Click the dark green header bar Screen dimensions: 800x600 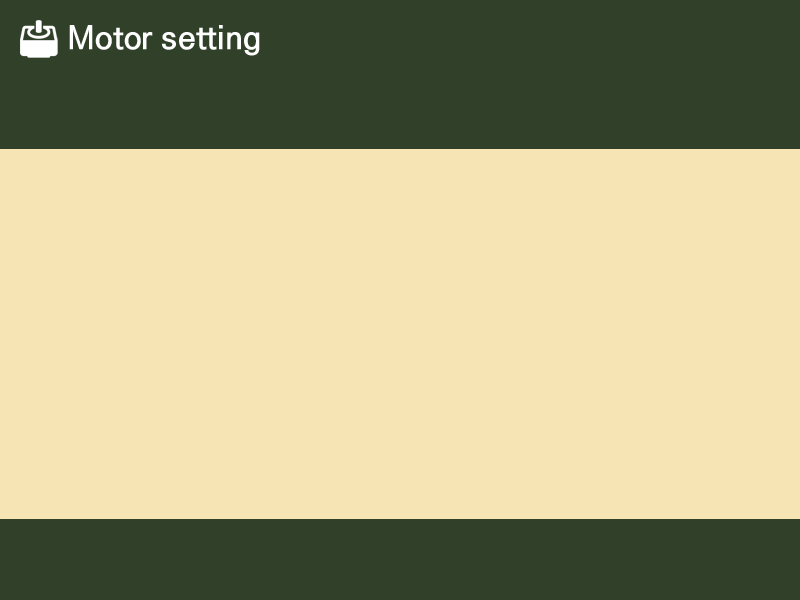point(500,75)
